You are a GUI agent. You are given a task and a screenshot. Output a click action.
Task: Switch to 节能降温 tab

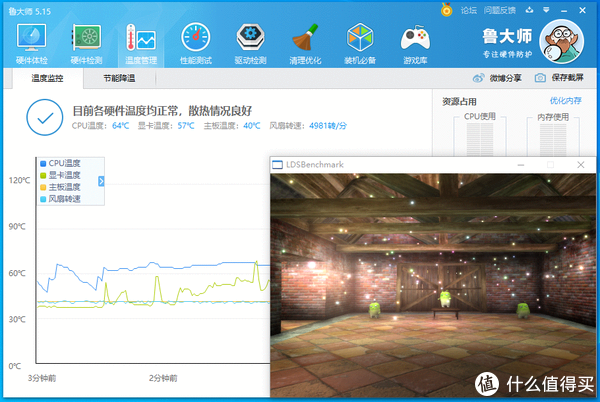[x=119, y=78]
